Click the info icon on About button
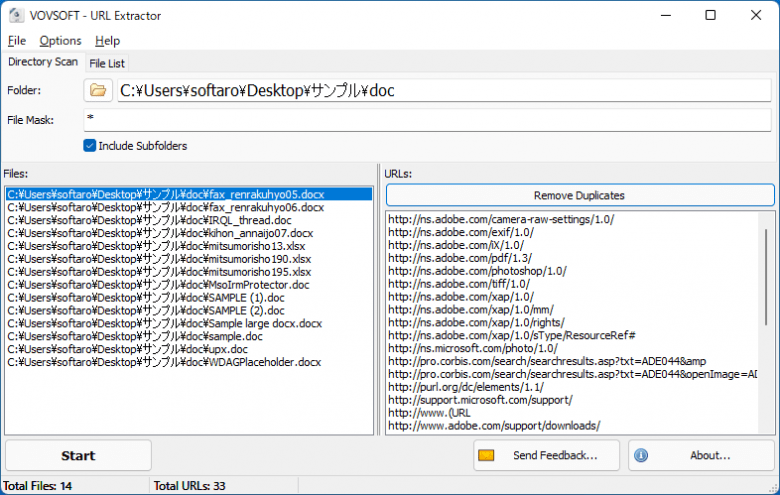This screenshot has height=495, width=780. click(641, 455)
